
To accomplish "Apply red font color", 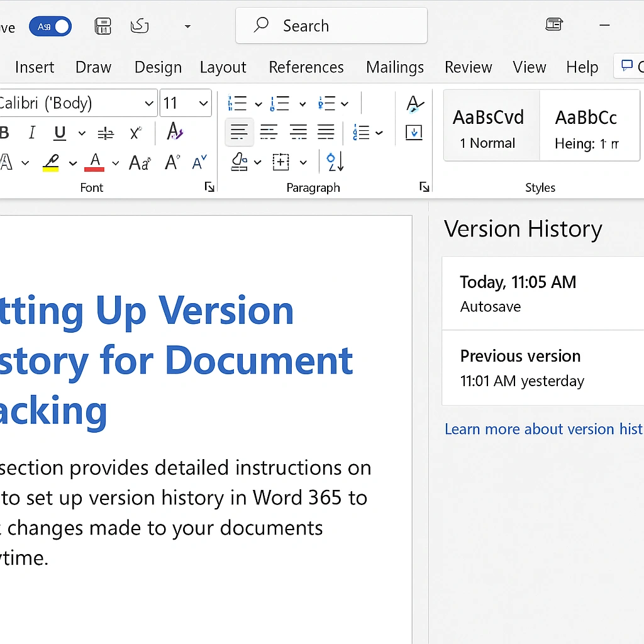I will tap(94, 162).
